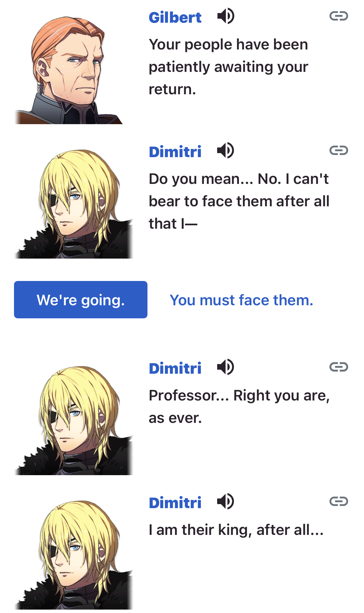The image size is (364, 613).
Task: Copy link to Gilbert's dialogue line
Action: [x=338, y=16]
